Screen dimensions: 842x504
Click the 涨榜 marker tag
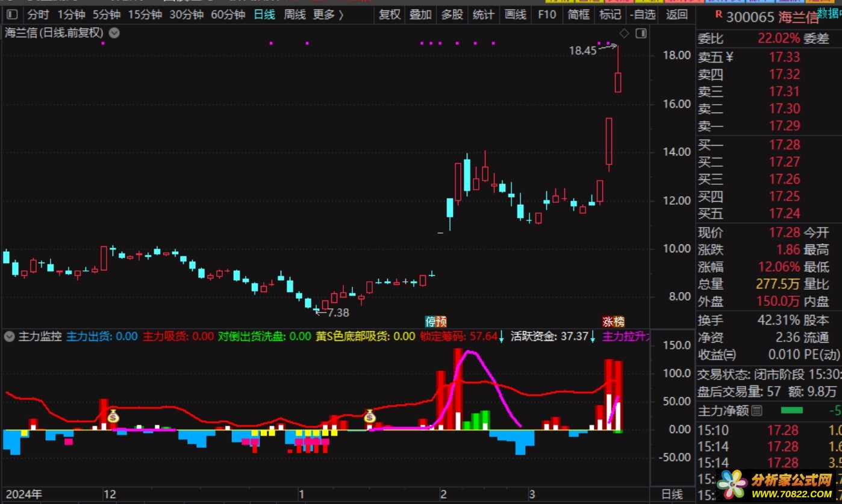[614, 322]
